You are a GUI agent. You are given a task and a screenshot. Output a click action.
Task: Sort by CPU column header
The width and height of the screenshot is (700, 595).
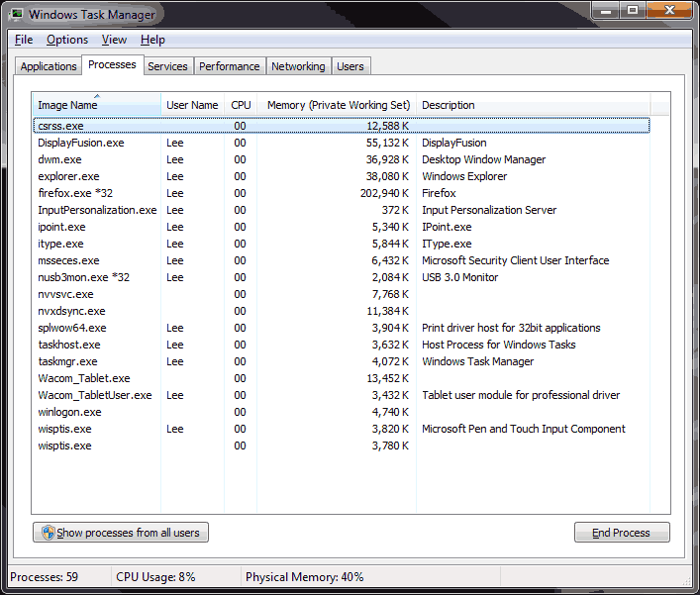tap(241, 105)
